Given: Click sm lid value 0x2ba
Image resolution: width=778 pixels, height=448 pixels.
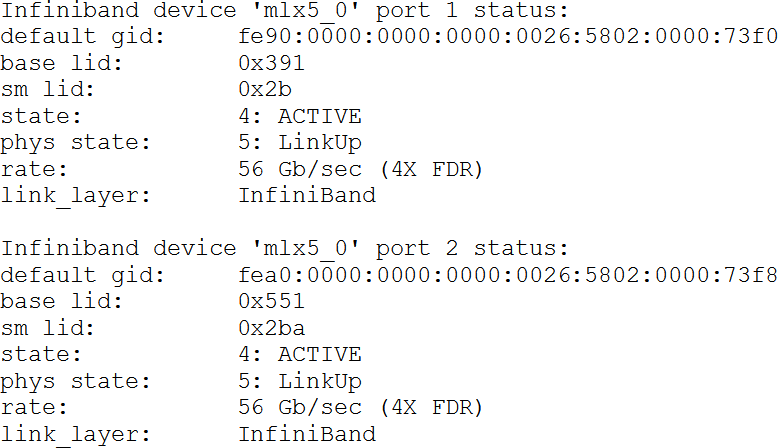Looking at the screenshot, I should point(271,327).
